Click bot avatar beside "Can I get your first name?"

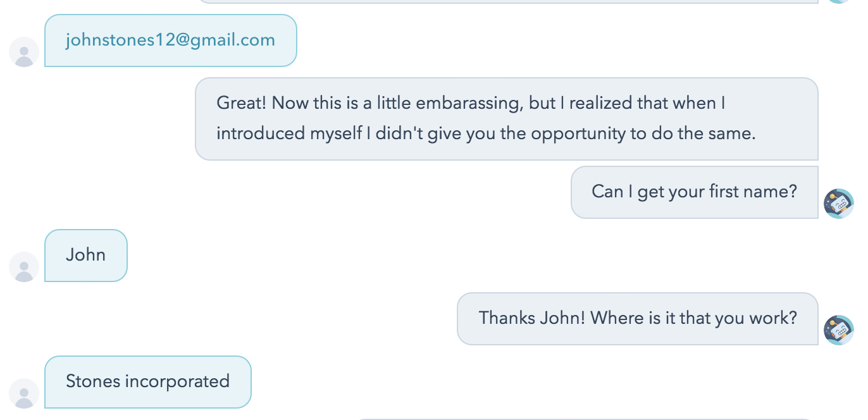pyautogui.click(x=838, y=204)
